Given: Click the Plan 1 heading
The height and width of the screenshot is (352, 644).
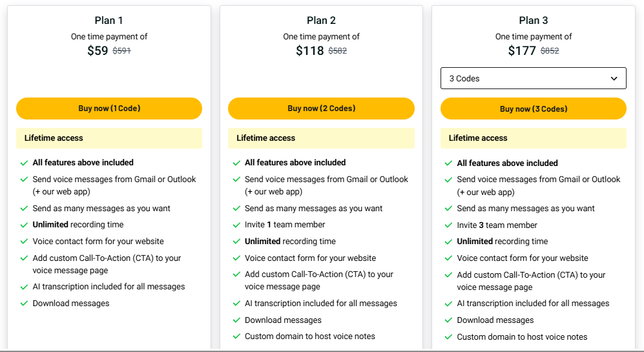Looking at the screenshot, I should [109, 21].
